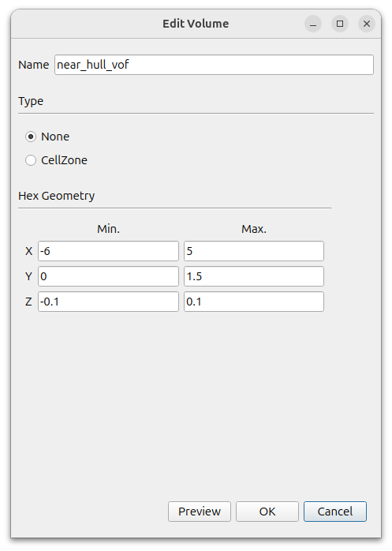Minimize the Edit Volume dialog
Image resolution: width=392 pixels, height=551 pixels.
313,24
